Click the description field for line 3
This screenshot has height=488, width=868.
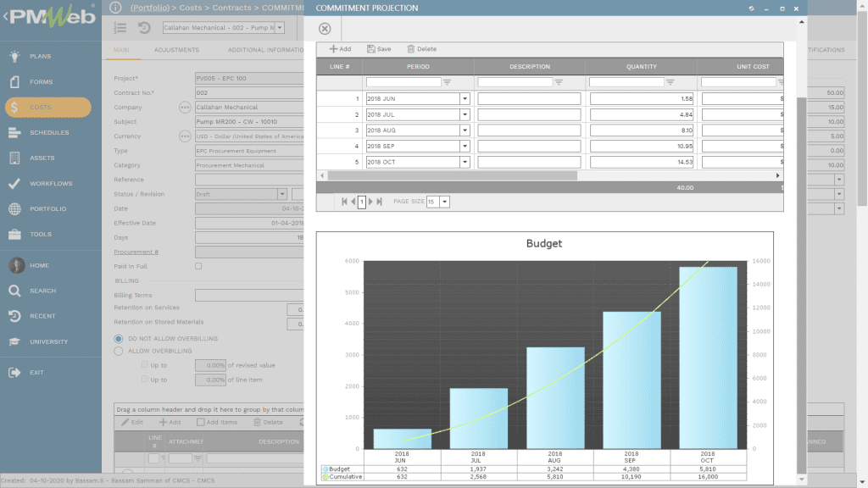(x=529, y=130)
